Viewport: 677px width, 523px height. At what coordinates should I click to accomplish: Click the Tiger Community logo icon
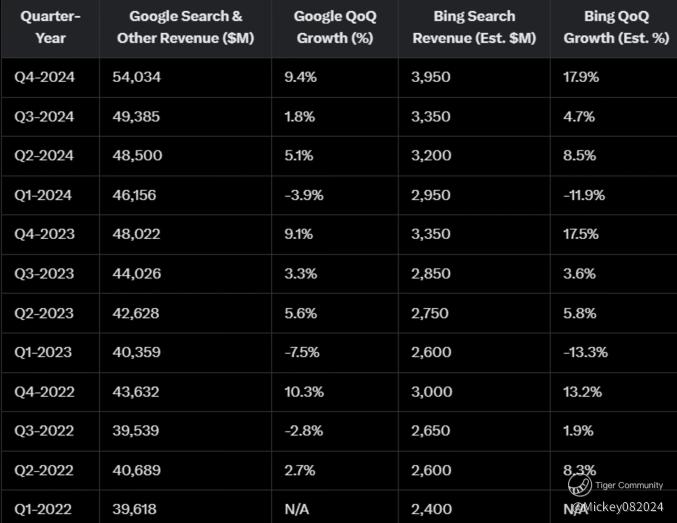pyautogui.click(x=579, y=485)
